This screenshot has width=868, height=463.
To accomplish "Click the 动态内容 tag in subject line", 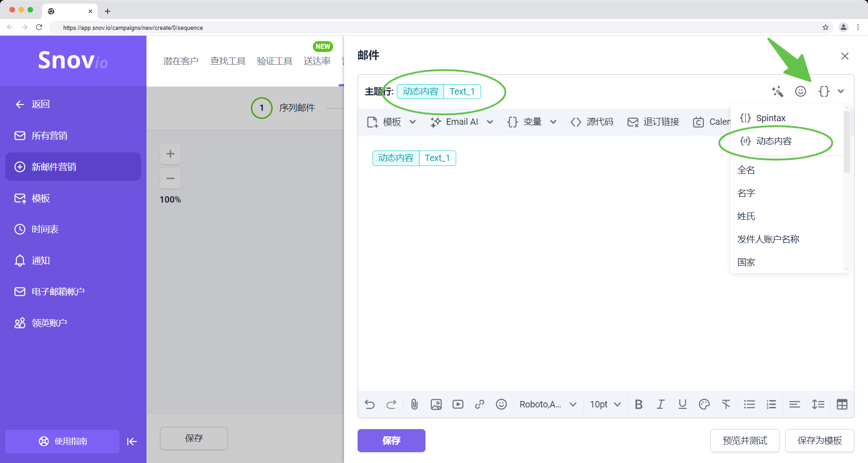I will coord(420,91).
